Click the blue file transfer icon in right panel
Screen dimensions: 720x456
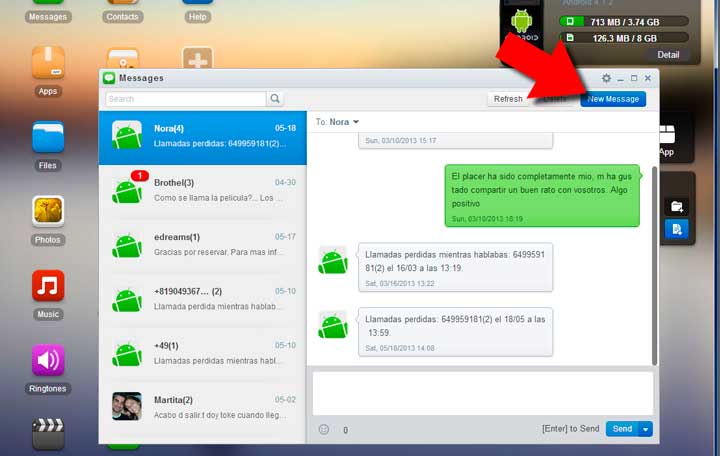(x=677, y=229)
